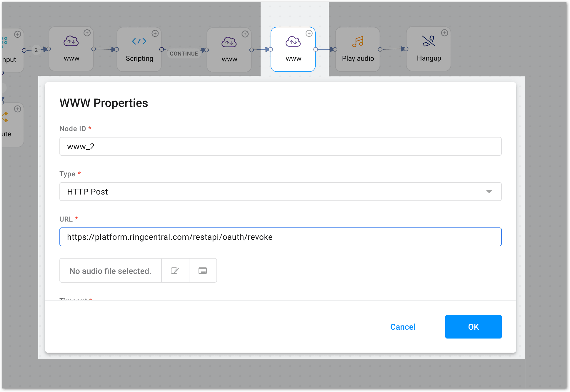Click the Hangup node's phone icon
The image size is (570, 392).
coord(429,41)
